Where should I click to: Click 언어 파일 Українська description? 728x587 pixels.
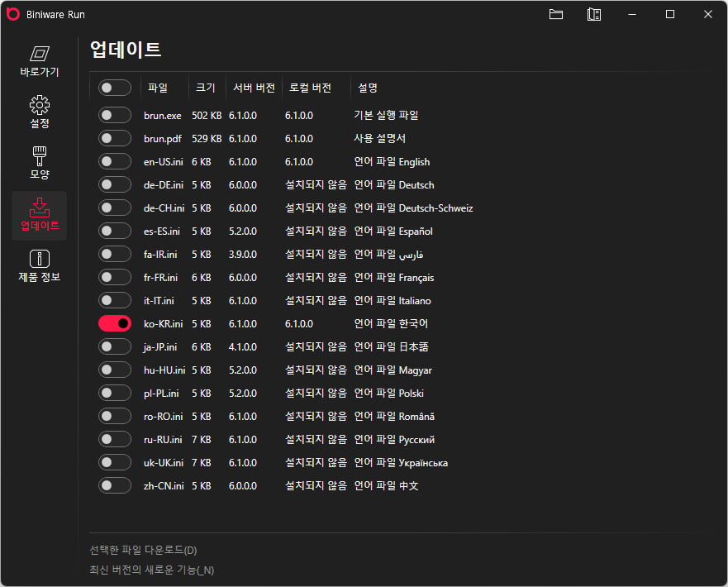[401, 463]
